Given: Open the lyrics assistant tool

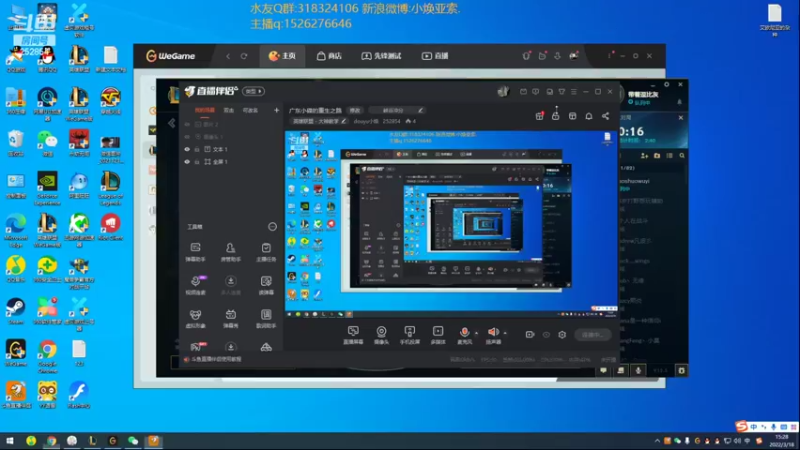Looking at the screenshot, I should 266,318.
